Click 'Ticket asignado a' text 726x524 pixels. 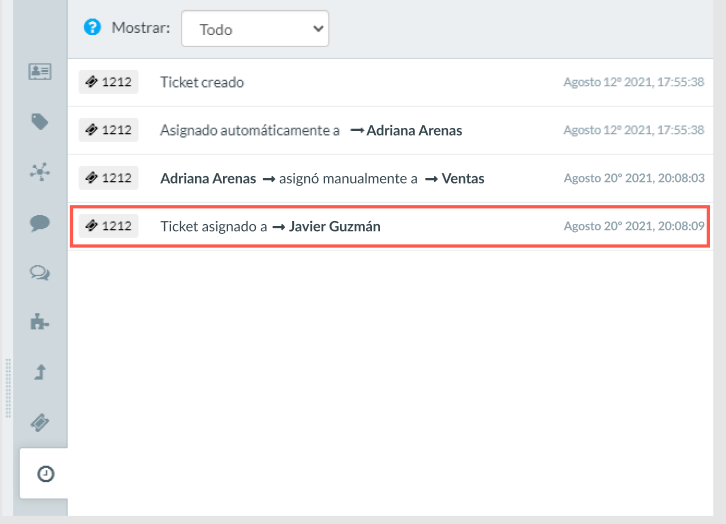(213, 226)
